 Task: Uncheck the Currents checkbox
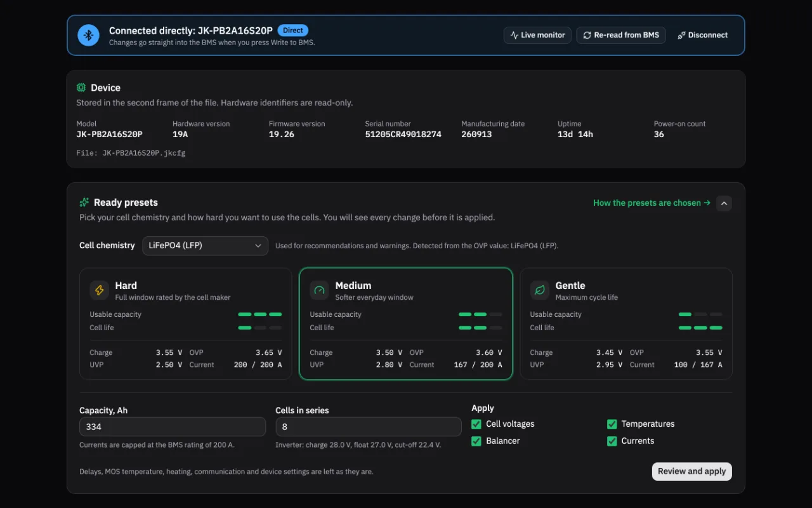[x=612, y=441]
